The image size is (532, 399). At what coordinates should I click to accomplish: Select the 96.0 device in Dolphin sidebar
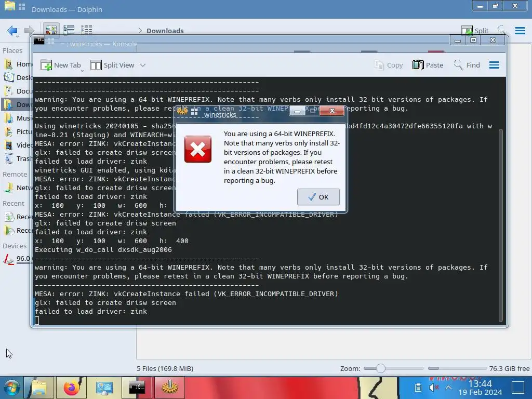click(x=16, y=259)
